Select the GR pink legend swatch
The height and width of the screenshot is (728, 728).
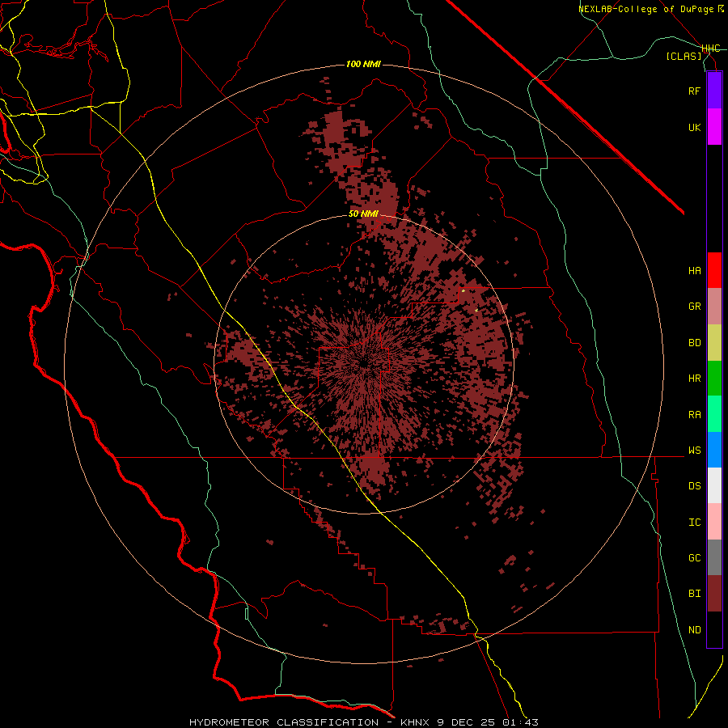pos(714,307)
